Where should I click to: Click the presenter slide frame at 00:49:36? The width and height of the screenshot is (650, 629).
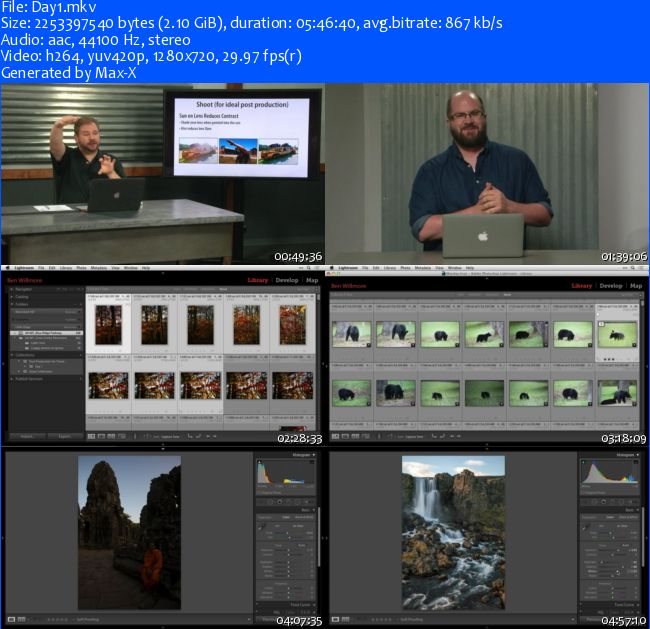point(162,174)
